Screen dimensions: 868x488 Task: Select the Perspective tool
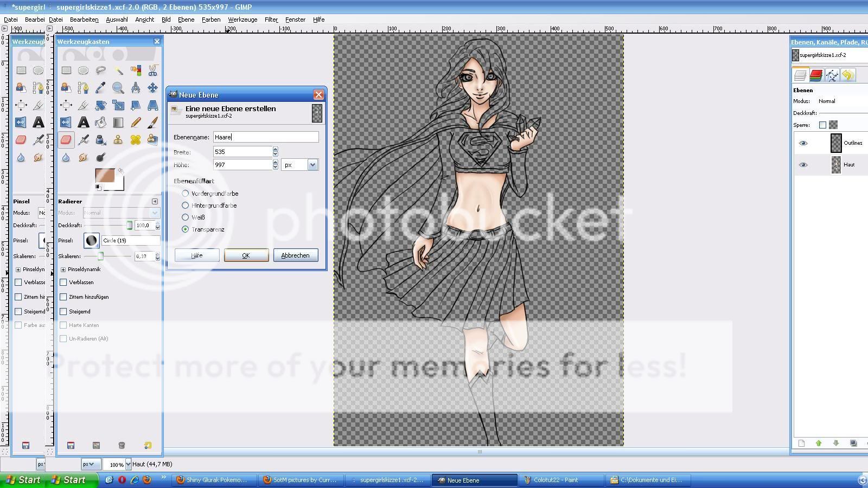tap(153, 105)
